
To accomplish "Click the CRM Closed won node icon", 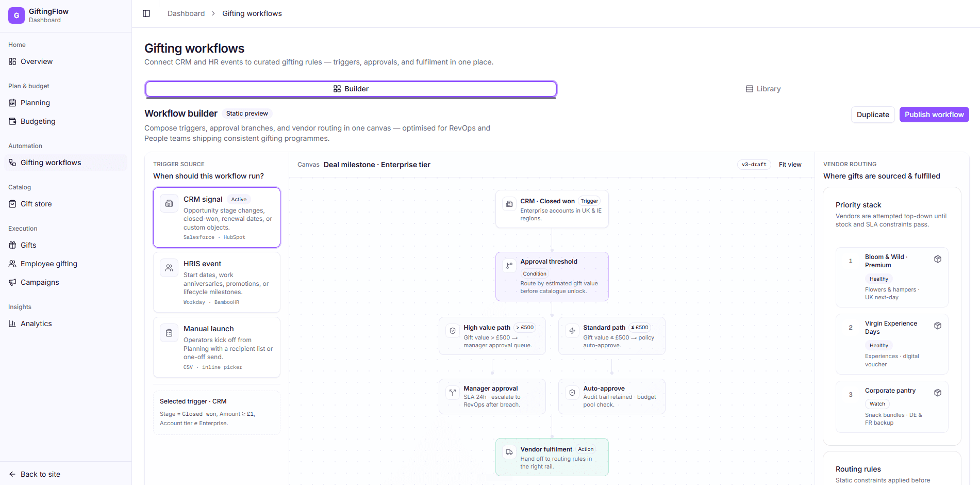I will tap(509, 204).
